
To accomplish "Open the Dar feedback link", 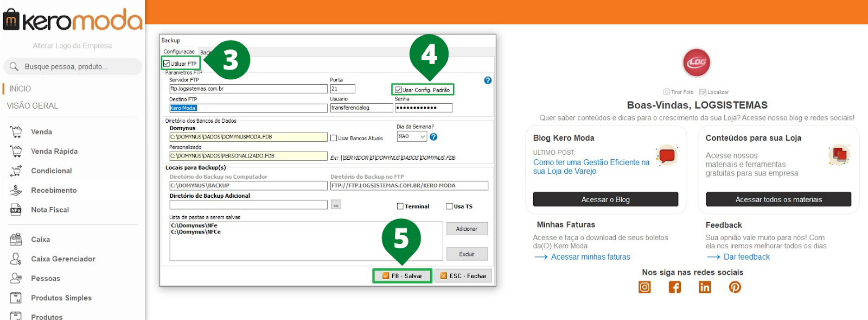I will tap(746, 257).
